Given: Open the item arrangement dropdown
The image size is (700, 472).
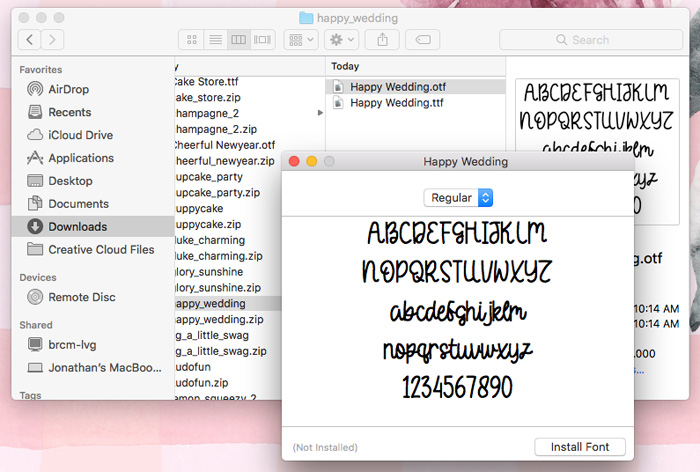Looking at the screenshot, I should click(301, 40).
